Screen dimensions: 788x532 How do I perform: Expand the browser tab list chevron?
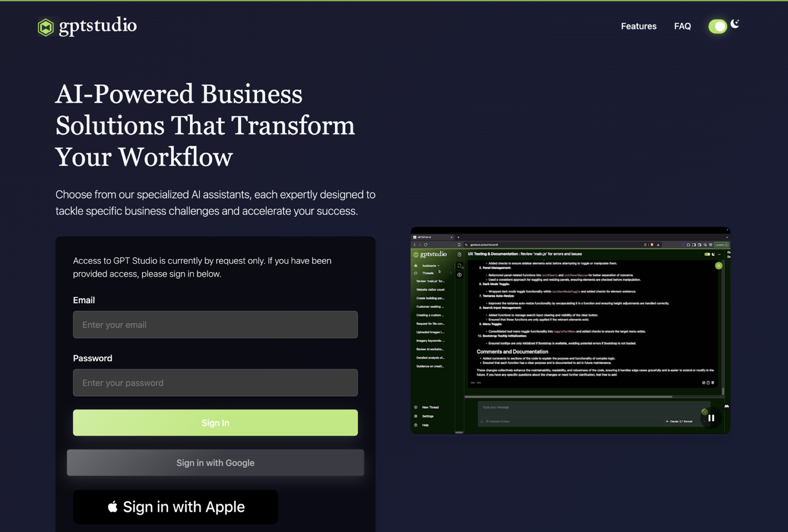(727, 237)
